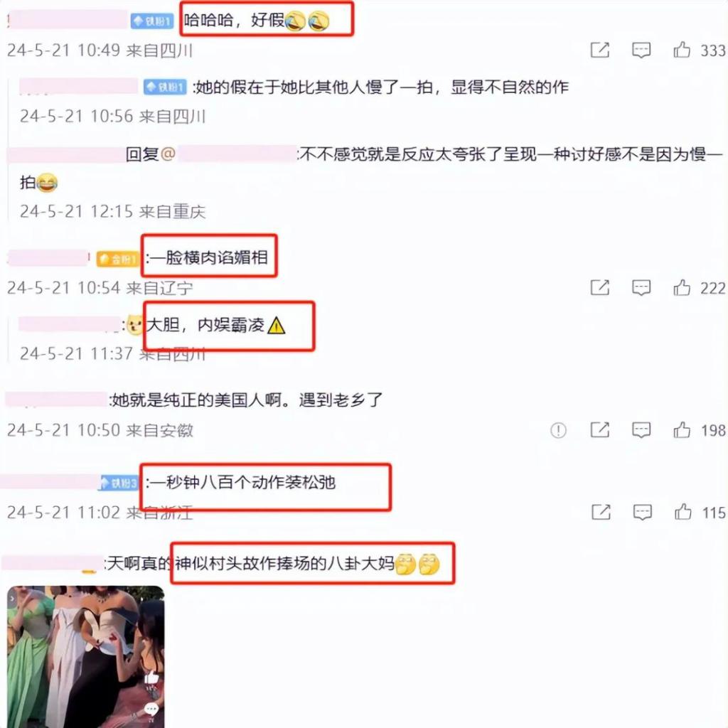Reply to the 10:49 Sichuan comment
Image resolution: width=728 pixels, height=728 pixels.
click(x=641, y=50)
